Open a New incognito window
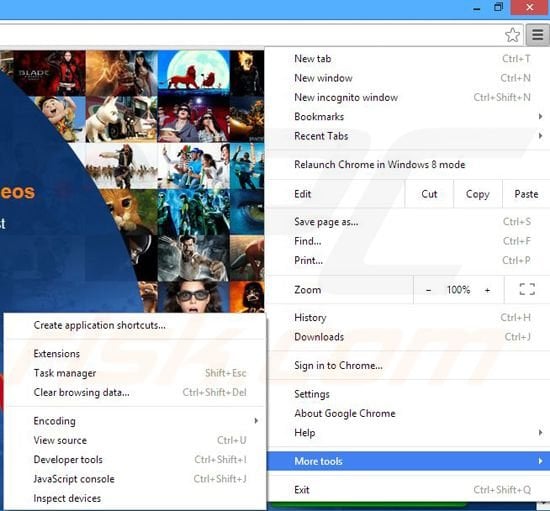 coord(408,97)
